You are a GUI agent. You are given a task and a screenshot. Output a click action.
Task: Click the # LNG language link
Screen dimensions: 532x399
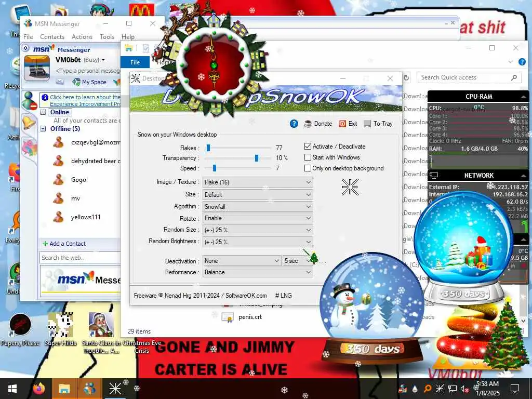[283, 296]
